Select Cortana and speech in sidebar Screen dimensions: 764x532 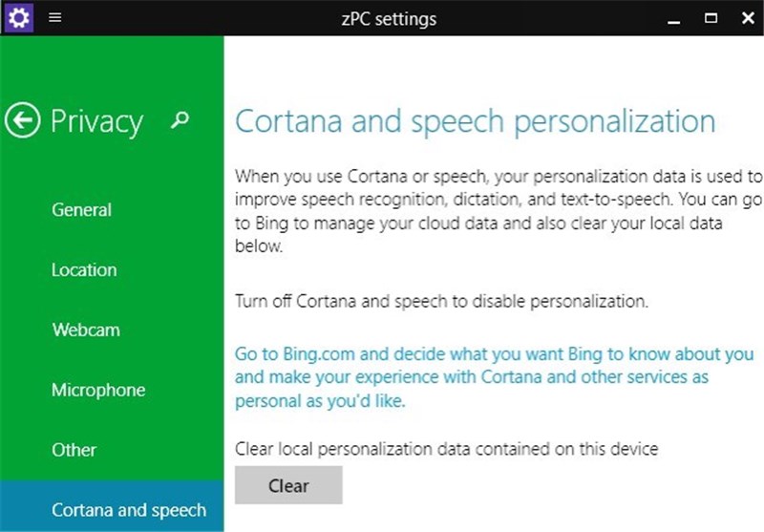129,510
